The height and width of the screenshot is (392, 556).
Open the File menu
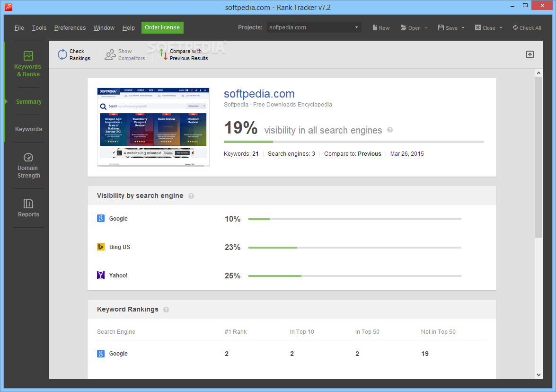(19, 27)
